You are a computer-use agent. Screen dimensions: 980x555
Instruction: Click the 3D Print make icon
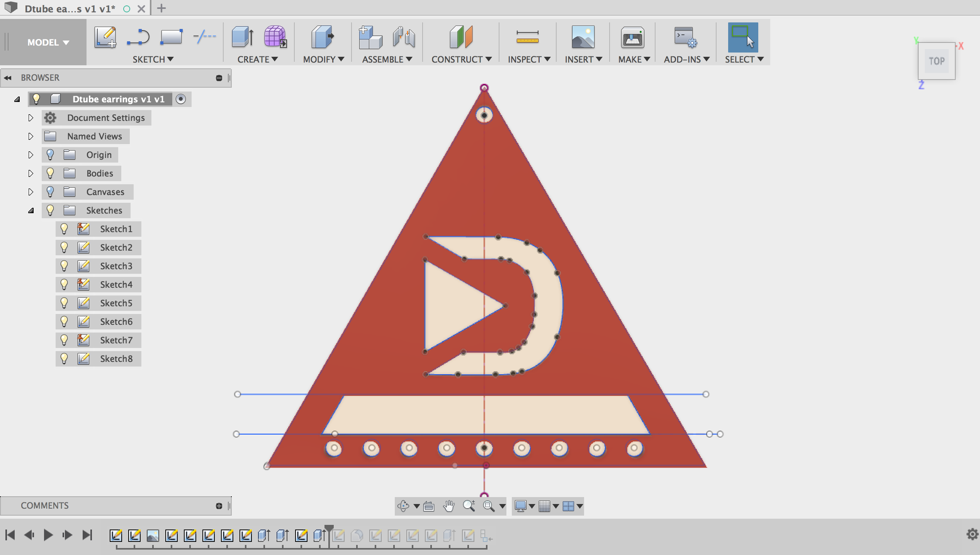(632, 37)
